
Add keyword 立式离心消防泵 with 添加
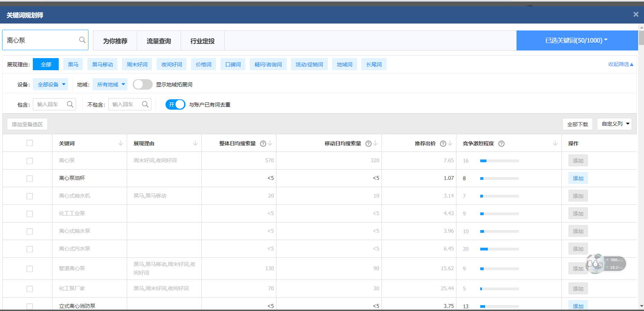[578, 306]
